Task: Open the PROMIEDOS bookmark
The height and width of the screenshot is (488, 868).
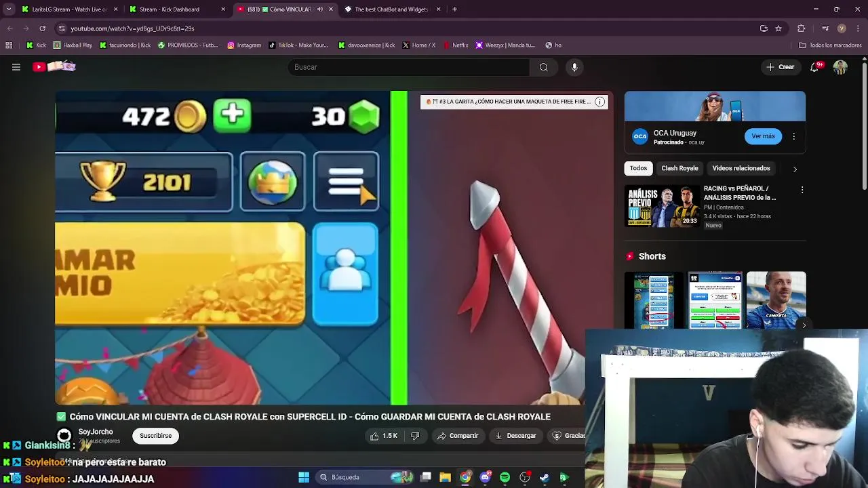Action: 188,45
